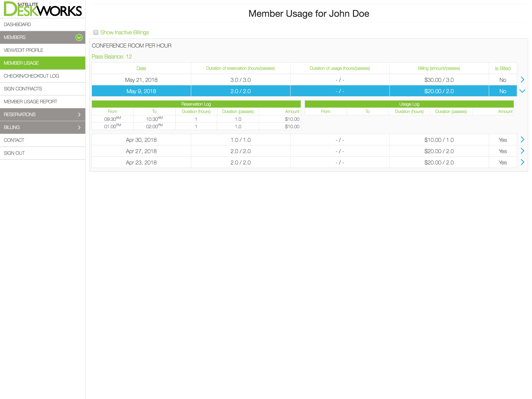532x399 pixels.
Task: Click the Is Billed column header
Action: click(503, 68)
